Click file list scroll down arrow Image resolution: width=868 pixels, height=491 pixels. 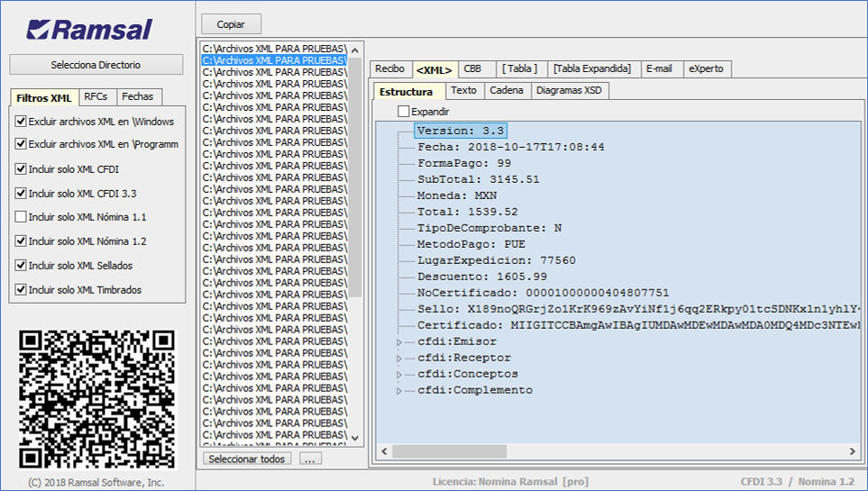[355, 438]
